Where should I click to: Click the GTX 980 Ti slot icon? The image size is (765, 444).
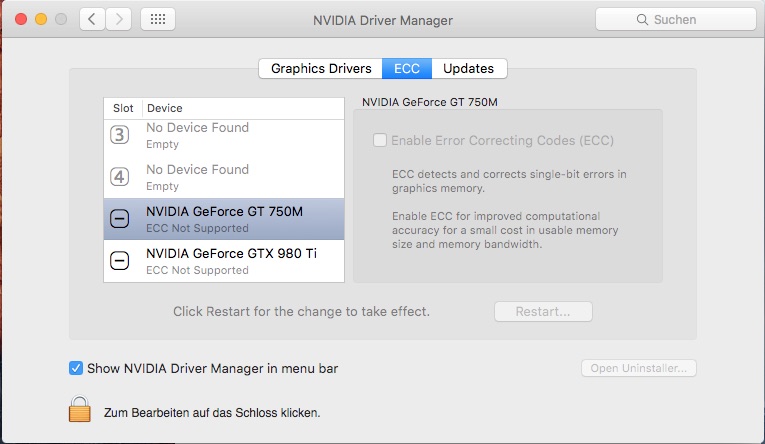tap(120, 261)
